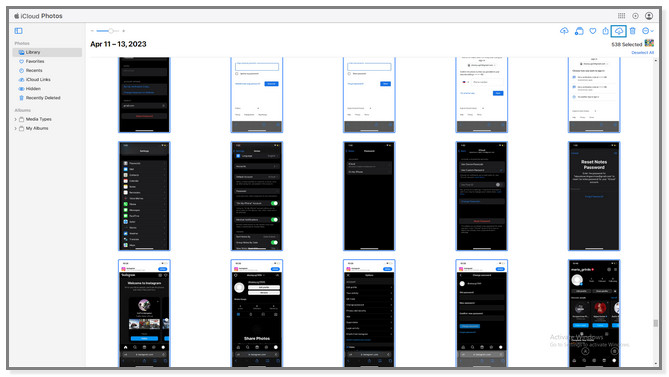This screenshot has height=377, width=669.
Task: Download the selected photos with the cloud download icon
Action: click(x=619, y=31)
